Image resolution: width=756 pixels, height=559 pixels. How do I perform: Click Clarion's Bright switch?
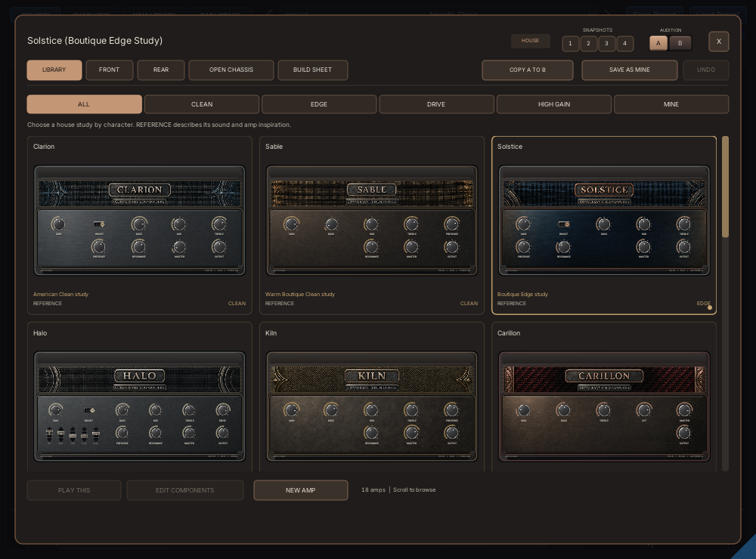pos(99,224)
